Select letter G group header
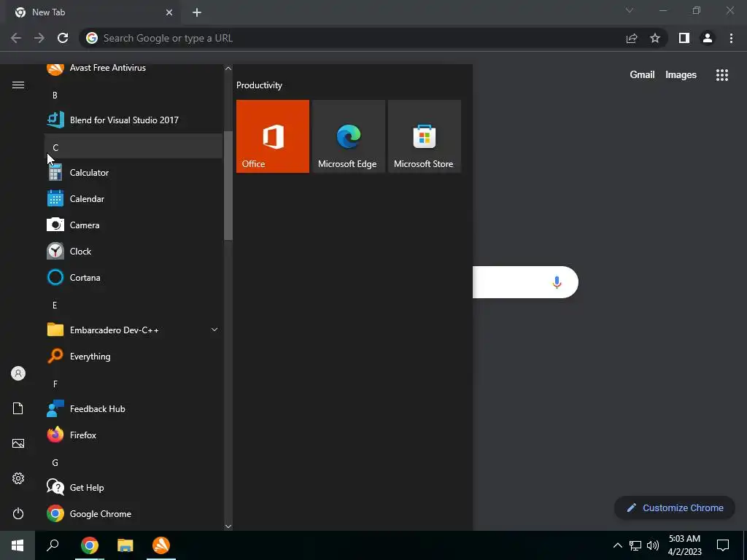The height and width of the screenshot is (560, 747). (x=133, y=462)
